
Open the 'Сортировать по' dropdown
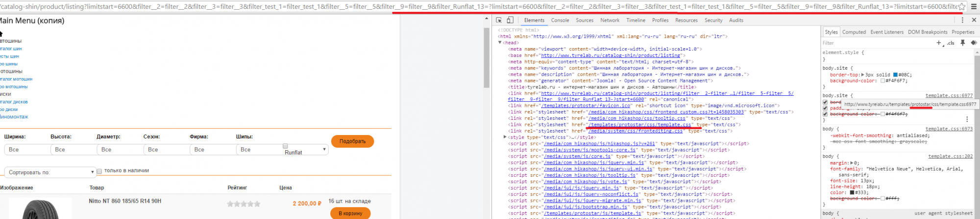[x=50, y=172]
